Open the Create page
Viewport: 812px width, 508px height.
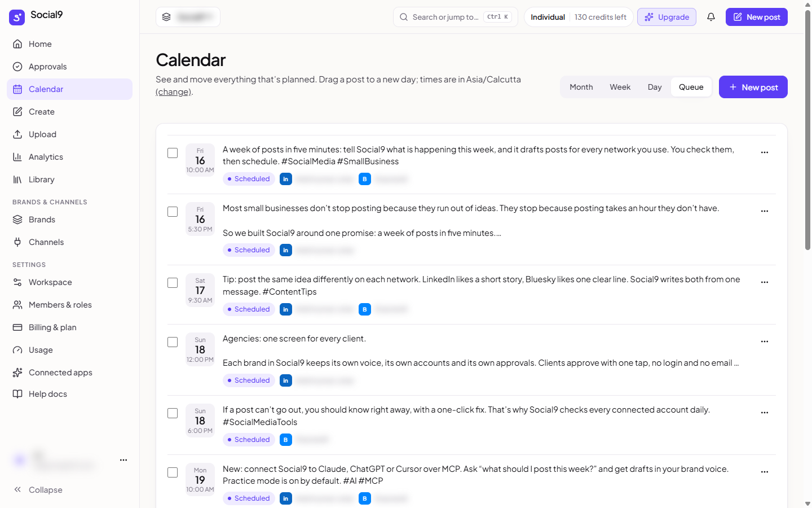(x=69, y=112)
